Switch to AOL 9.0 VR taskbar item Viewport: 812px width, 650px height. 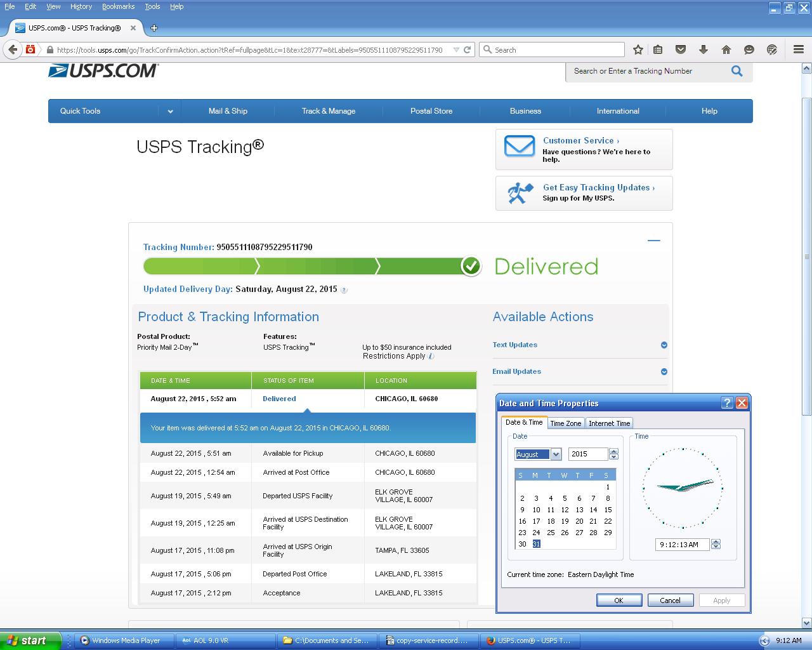pos(225,640)
